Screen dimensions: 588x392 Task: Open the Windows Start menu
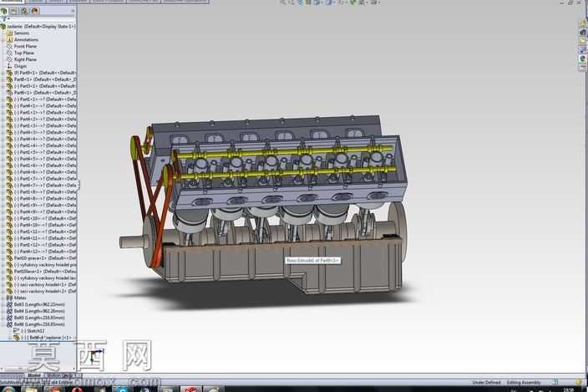pyautogui.click(x=8, y=389)
